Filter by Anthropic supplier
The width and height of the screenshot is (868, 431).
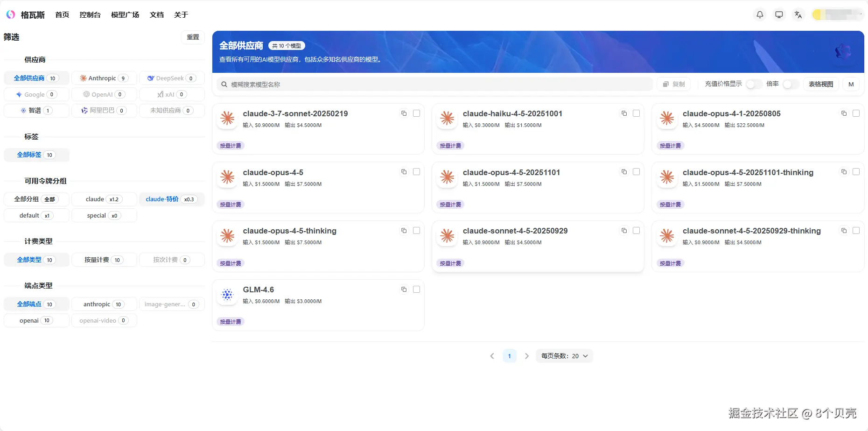[104, 78]
